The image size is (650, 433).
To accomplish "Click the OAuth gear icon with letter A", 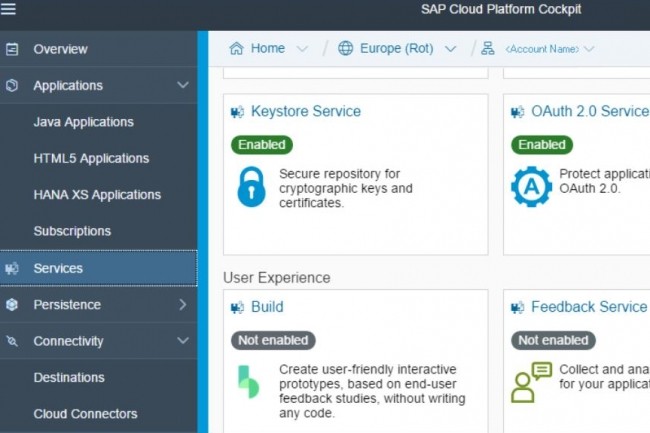I will 531,186.
